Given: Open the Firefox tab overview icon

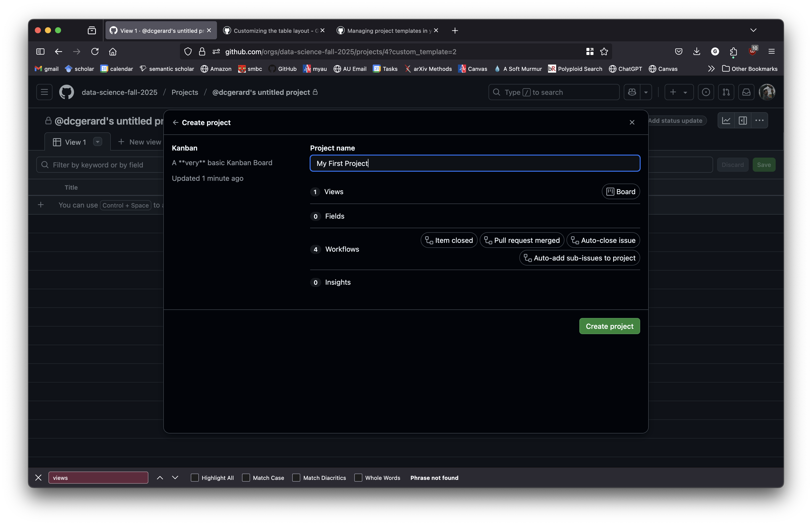Looking at the screenshot, I should pyautogui.click(x=92, y=31).
